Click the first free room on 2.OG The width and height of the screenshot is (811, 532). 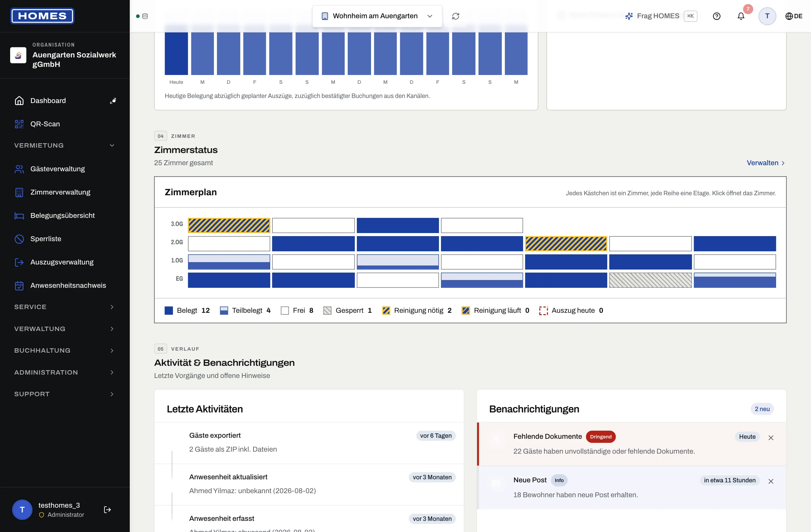(229, 244)
